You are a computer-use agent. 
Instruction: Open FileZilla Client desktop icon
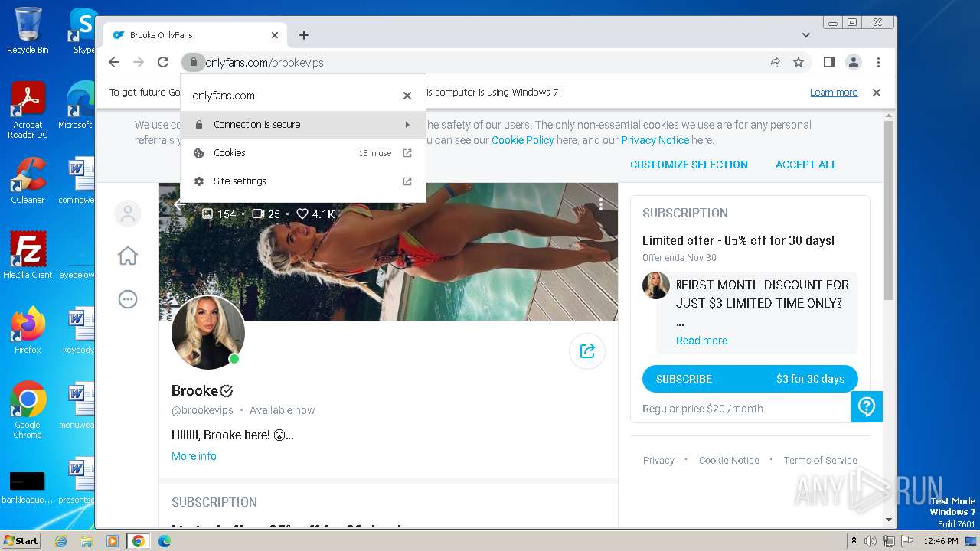click(28, 256)
